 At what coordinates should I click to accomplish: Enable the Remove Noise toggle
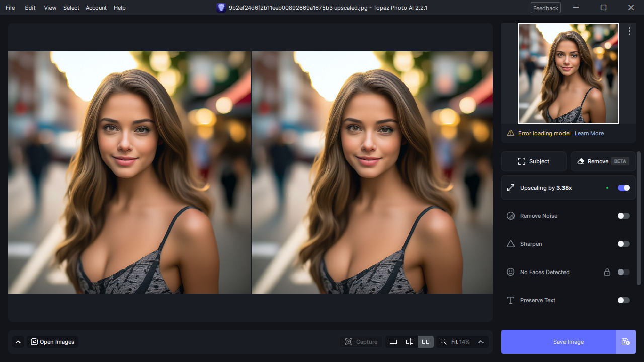point(623,216)
